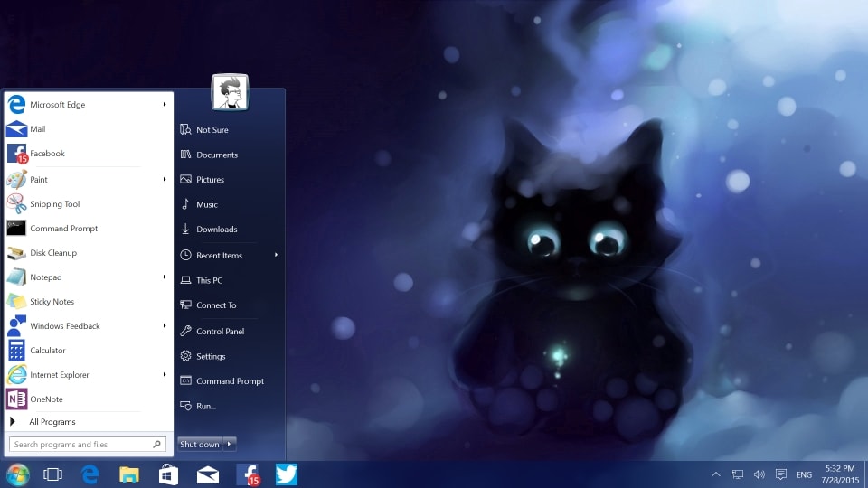Click the Twitter icon on the taskbar
The width and height of the screenshot is (868, 488).
[x=287, y=474]
